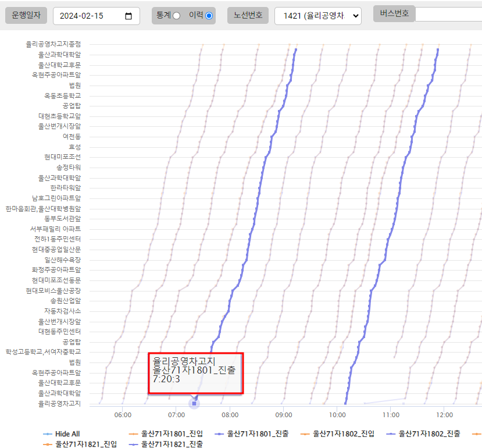This screenshot has height=448, width=482.
Task: Click the 울산71자1801_진입 legend marker
Action: pyautogui.click(x=133, y=434)
